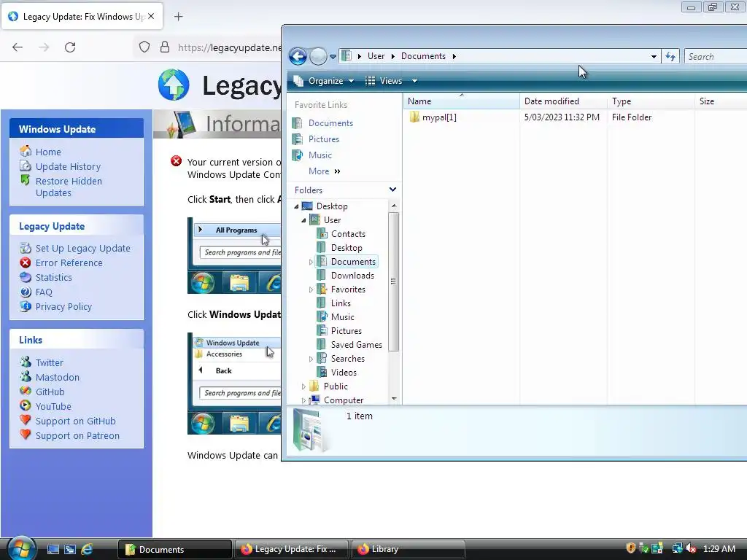This screenshot has width=747, height=560.
Task: Select Downloads in folder tree
Action: point(352,275)
